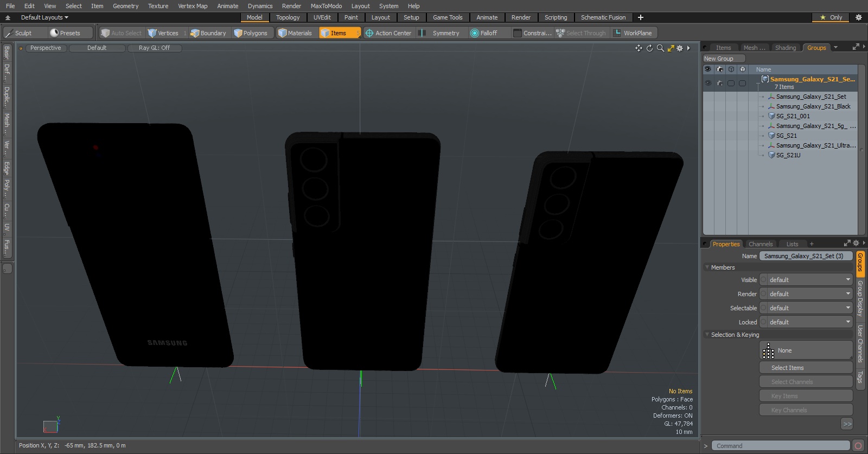The image size is (868, 454).
Task: Open the Locked dropdown
Action: [806, 322]
